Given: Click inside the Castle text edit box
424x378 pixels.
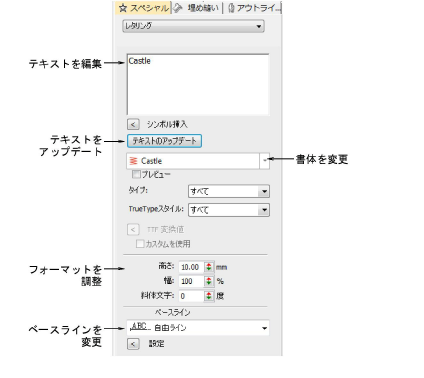Looking at the screenshot, I should (198, 84).
